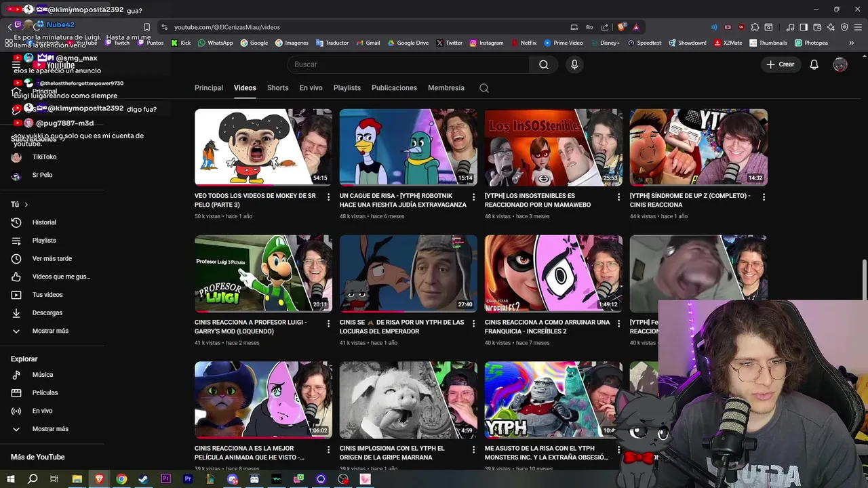868x488 pixels.
Task: Play the Los Insostenibles thumbnail
Action: pyautogui.click(x=553, y=147)
